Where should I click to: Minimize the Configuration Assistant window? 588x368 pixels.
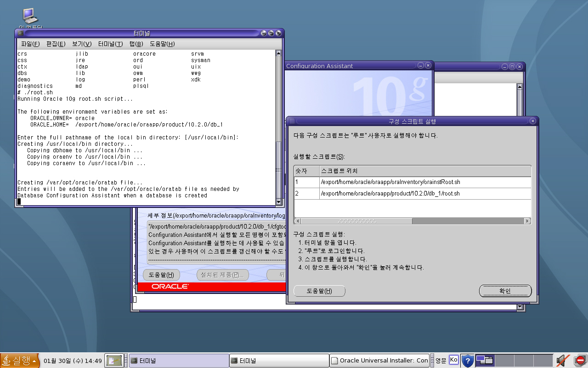pyautogui.click(x=420, y=66)
